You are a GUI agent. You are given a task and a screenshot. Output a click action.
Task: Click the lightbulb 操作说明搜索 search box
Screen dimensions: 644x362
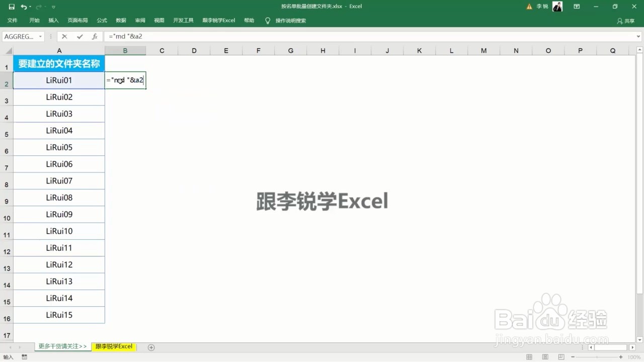(286, 21)
